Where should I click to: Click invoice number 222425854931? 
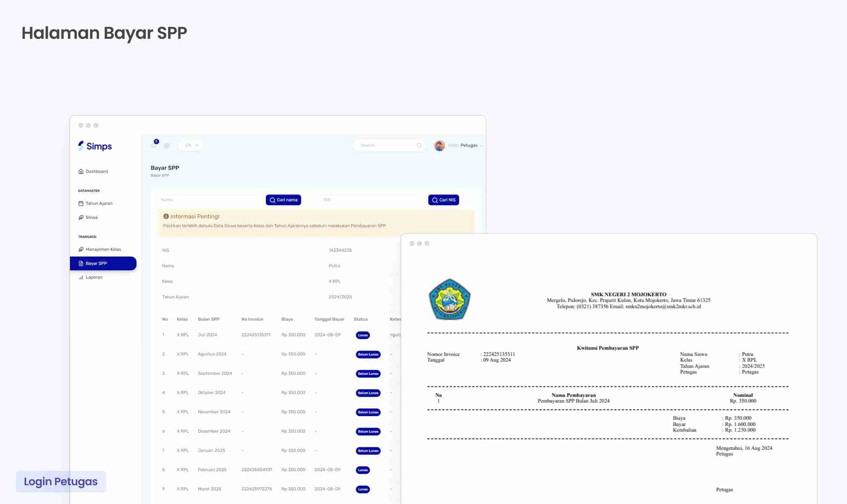point(256,469)
